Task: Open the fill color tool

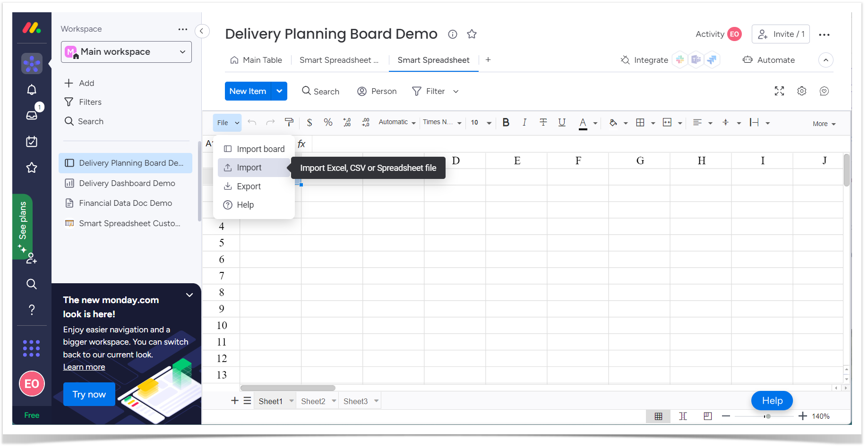Action: [x=613, y=122]
